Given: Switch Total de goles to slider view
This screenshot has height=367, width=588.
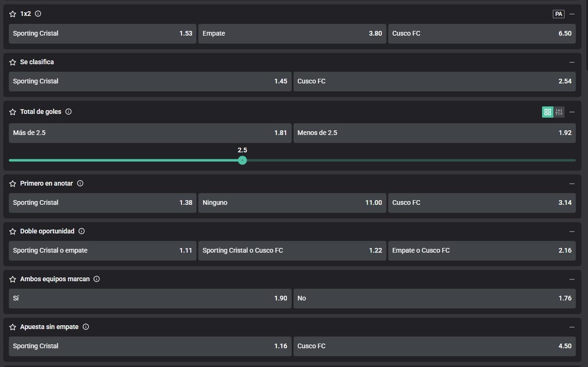Looking at the screenshot, I should (x=559, y=112).
